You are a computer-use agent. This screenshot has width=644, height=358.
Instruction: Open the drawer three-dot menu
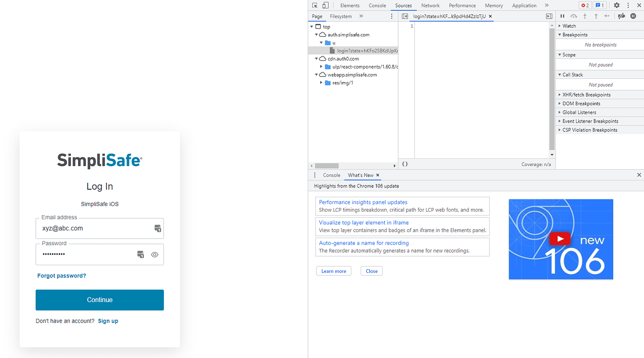pos(315,175)
